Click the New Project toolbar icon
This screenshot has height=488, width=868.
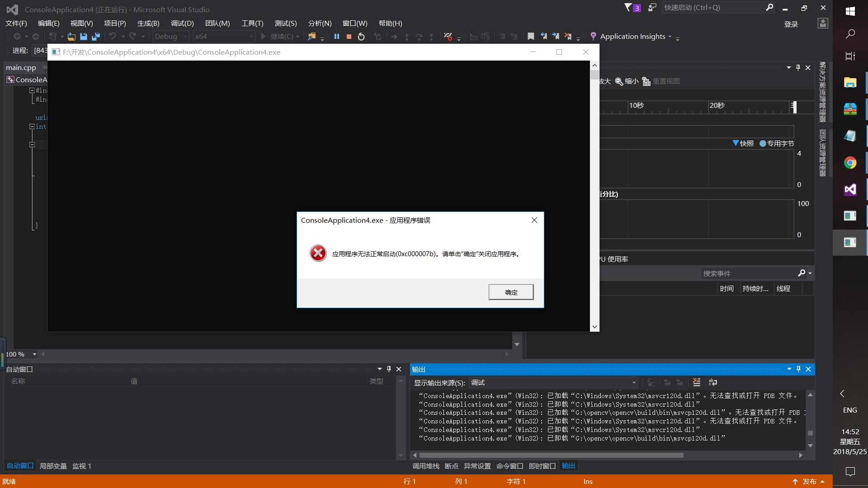(x=53, y=37)
